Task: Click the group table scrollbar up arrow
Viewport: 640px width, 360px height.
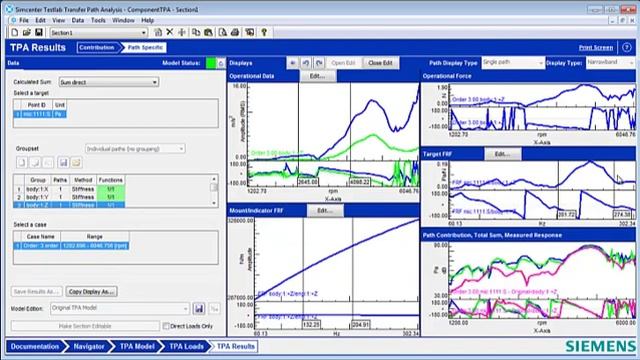Action: [214, 179]
